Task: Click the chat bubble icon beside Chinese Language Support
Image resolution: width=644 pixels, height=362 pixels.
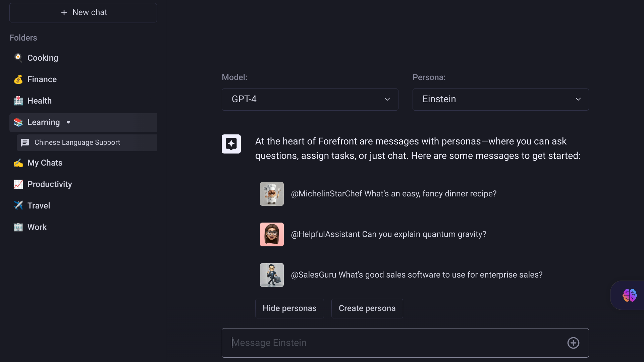Action: pyautogui.click(x=25, y=142)
